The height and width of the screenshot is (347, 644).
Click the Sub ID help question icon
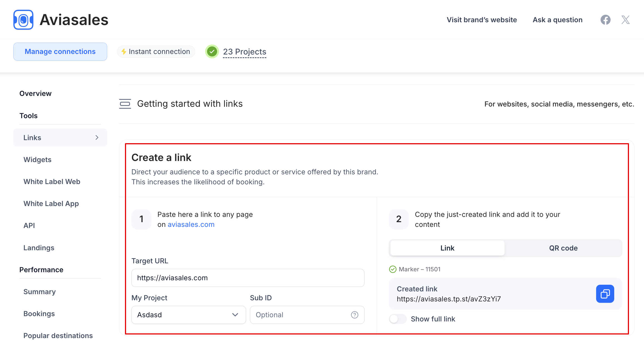[355, 315]
